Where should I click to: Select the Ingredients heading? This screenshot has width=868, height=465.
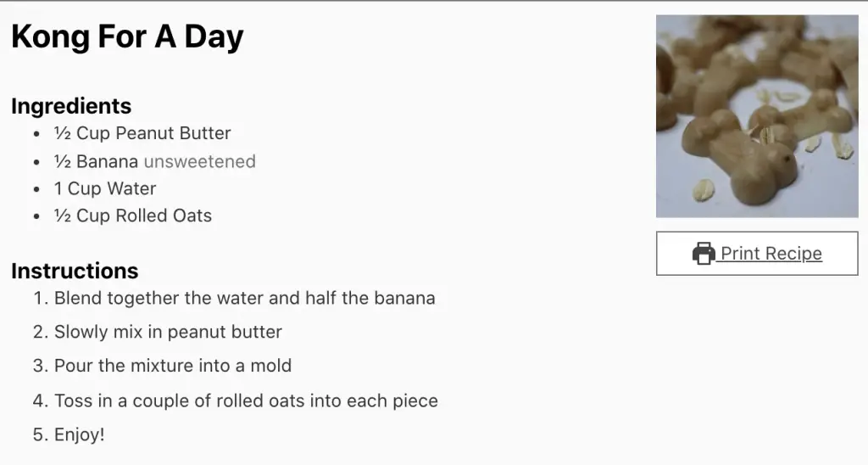[71, 106]
